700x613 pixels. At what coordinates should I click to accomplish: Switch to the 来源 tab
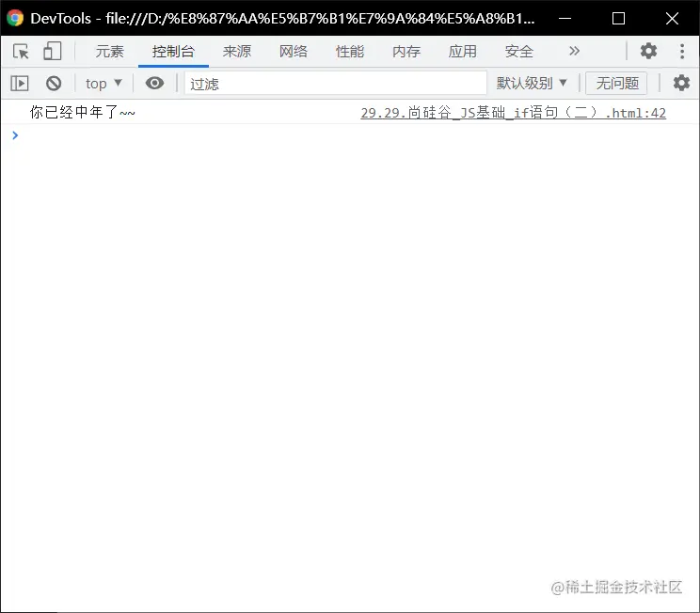237,52
